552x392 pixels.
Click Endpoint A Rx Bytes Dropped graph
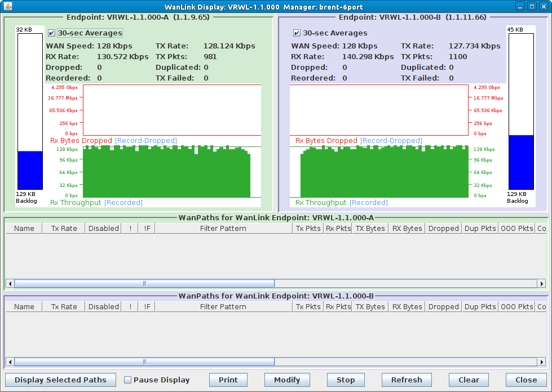pyautogui.click(x=172, y=110)
